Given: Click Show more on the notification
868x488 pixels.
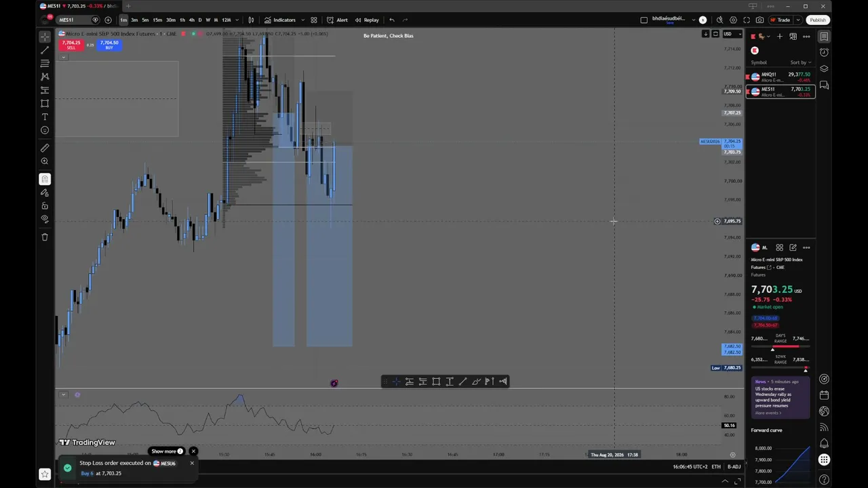Looking at the screenshot, I should click(167, 451).
